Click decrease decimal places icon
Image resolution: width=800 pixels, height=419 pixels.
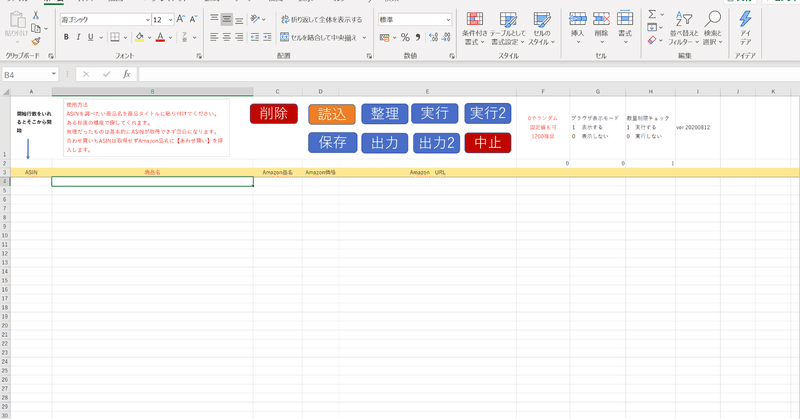[446, 37]
